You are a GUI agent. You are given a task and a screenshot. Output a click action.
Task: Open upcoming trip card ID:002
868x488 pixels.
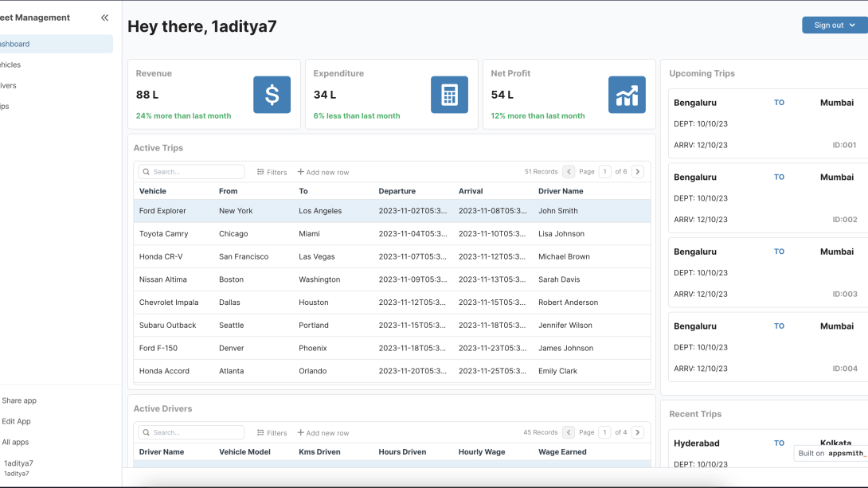tap(768, 198)
